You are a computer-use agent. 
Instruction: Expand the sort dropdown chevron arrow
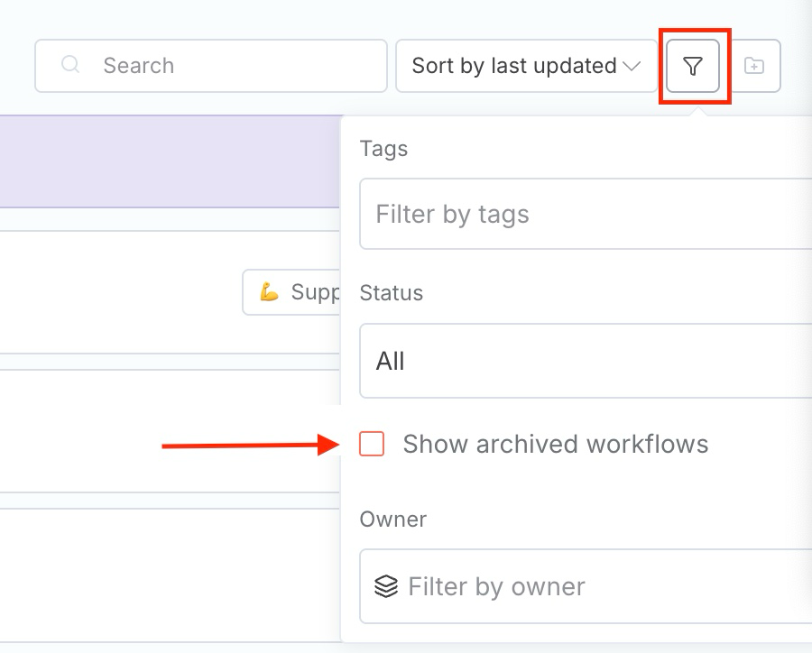[632, 66]
